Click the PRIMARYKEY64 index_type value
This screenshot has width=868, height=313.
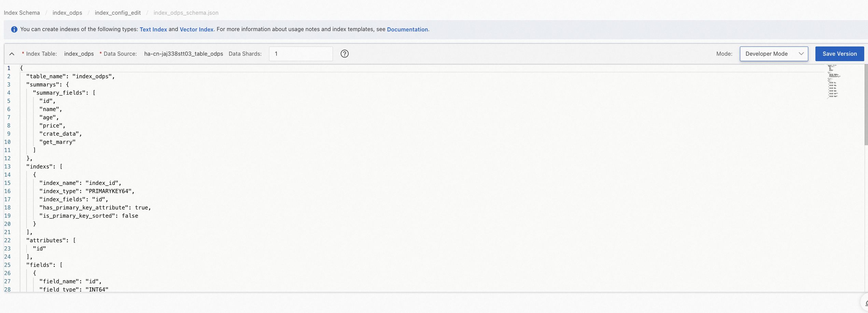(x=108, y=191)
